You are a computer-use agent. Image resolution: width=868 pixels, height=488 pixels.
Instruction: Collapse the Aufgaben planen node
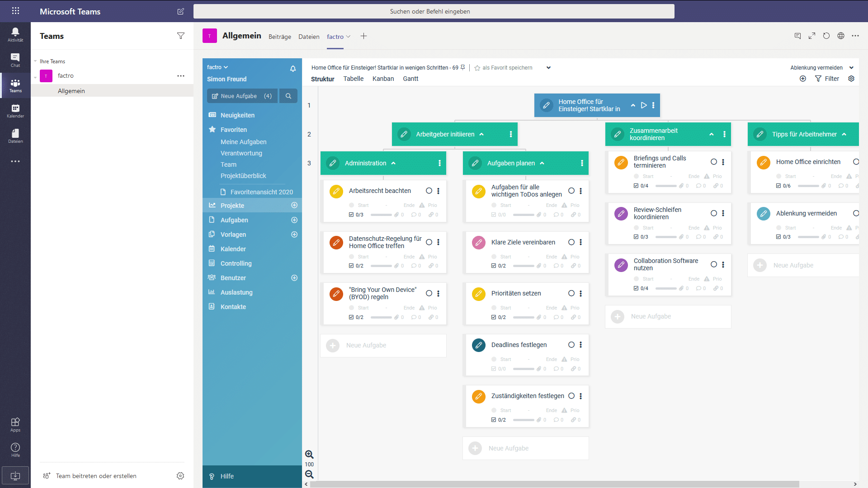(x=542, y=163)
